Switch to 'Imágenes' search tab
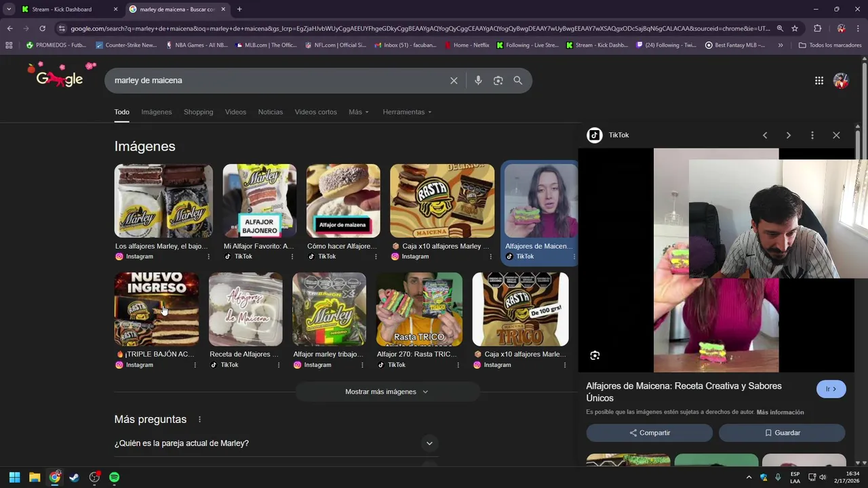 [157, 113]
